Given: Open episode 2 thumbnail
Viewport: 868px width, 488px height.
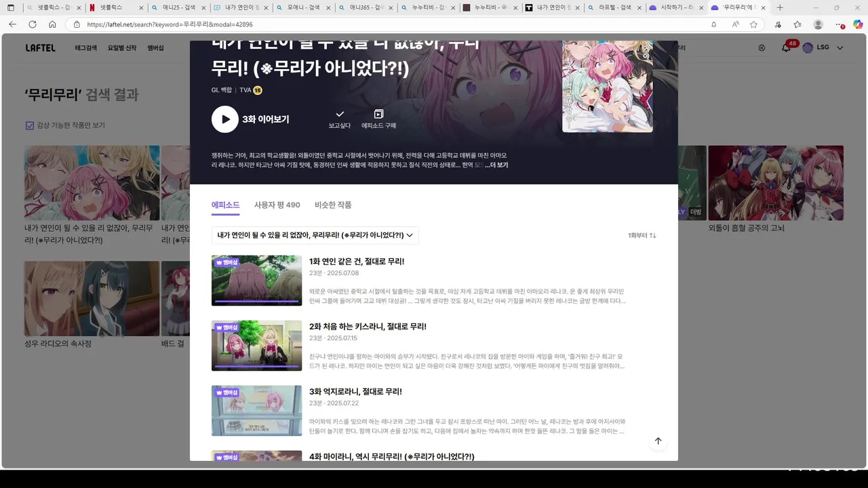Looking at the screenshot, I should pos(256,346).
